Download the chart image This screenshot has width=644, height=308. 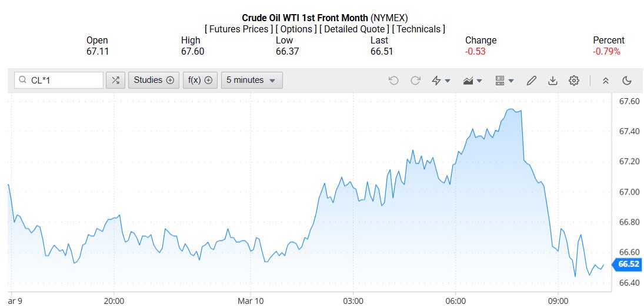coord(553,81)
